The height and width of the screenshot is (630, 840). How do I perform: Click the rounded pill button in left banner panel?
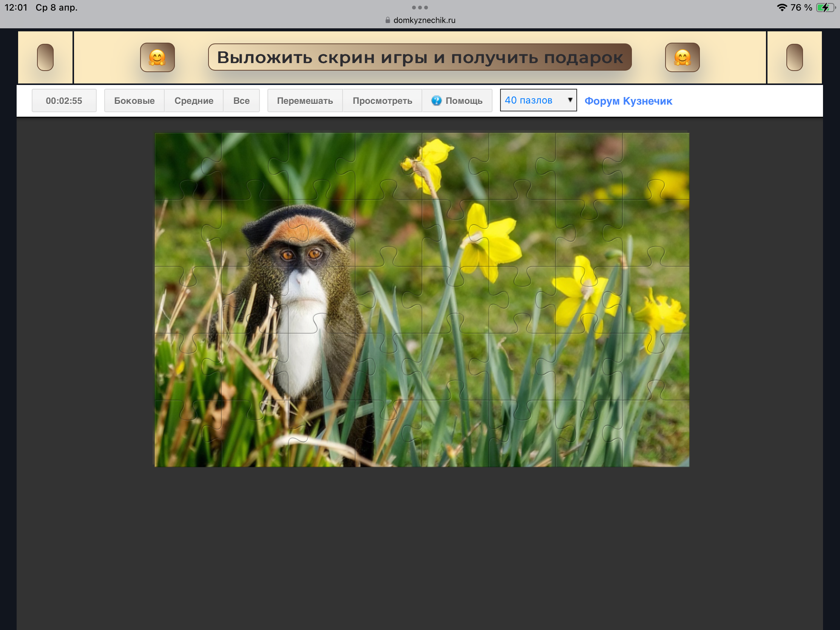click(45, 57)
